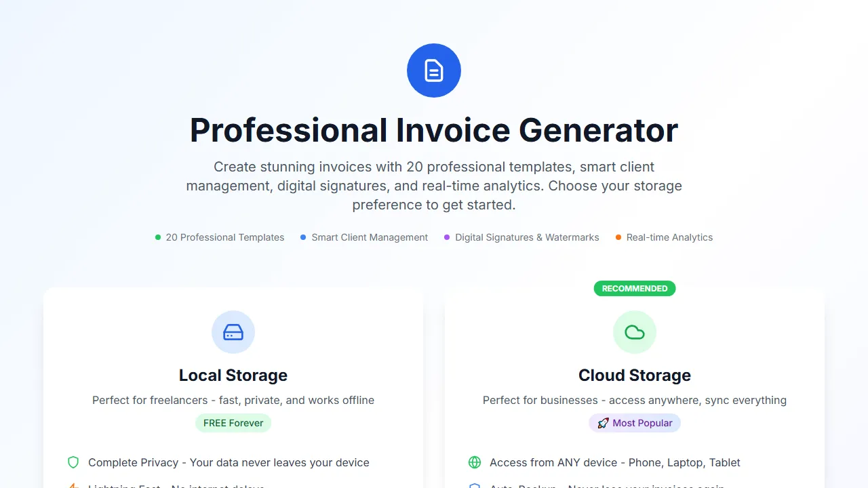Click the FREE Forever badge
Screen dimensions: 868x488
coord(233,423)
